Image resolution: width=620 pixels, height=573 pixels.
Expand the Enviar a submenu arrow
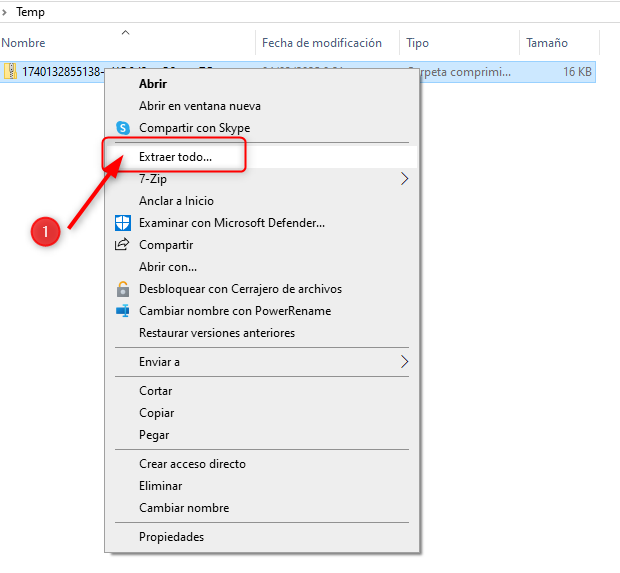pyautogui.click(x=405, y=362)
